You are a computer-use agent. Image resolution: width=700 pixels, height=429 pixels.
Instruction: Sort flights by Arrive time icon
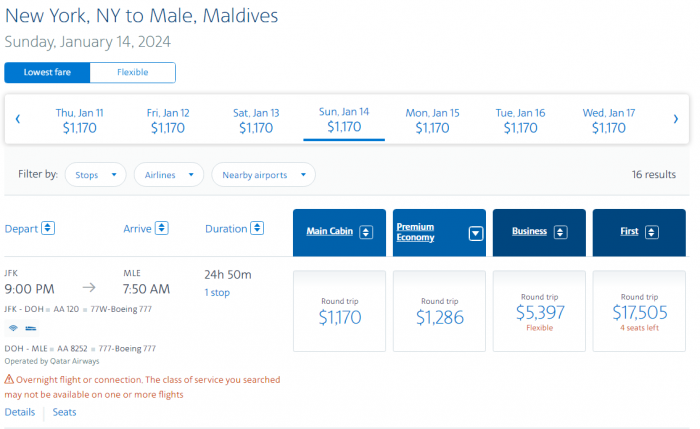click(x=158, y=229)
